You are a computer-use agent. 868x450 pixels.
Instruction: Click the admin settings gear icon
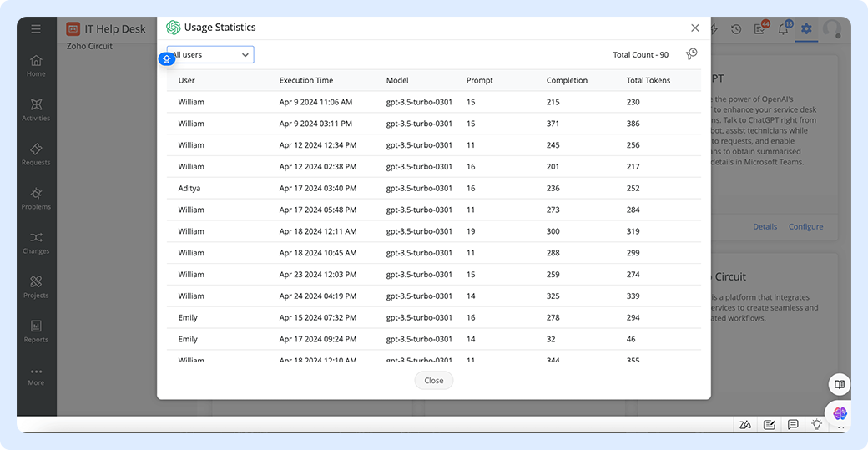(806, 29)
